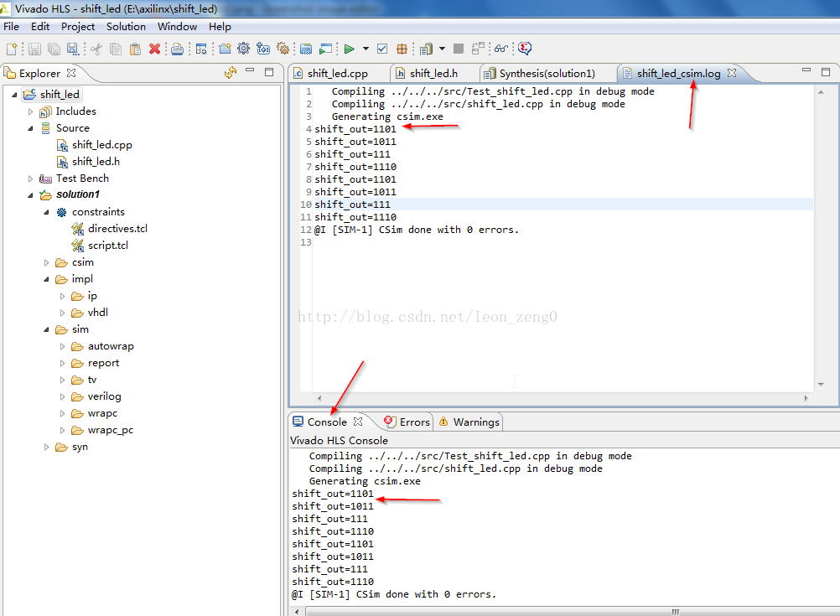
Task: Click the Stop square icon in the toolbar
Action: pyautogui.click(x=459, y=49)
